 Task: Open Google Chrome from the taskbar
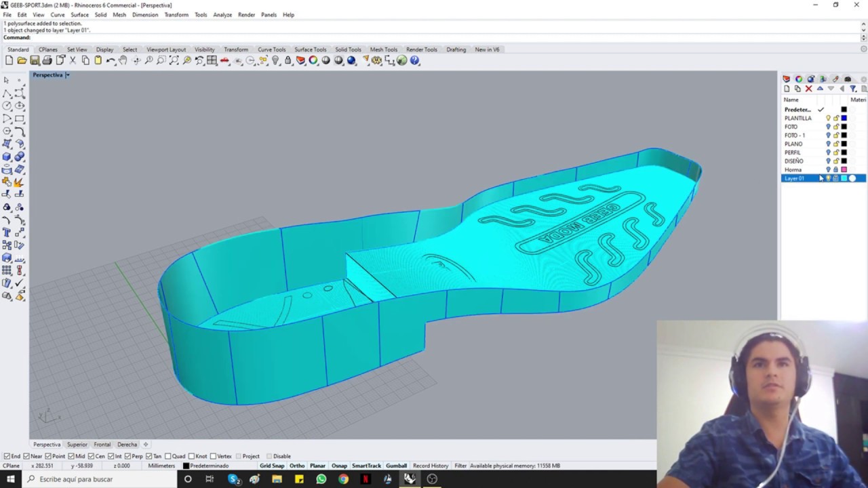coord(343,479)
